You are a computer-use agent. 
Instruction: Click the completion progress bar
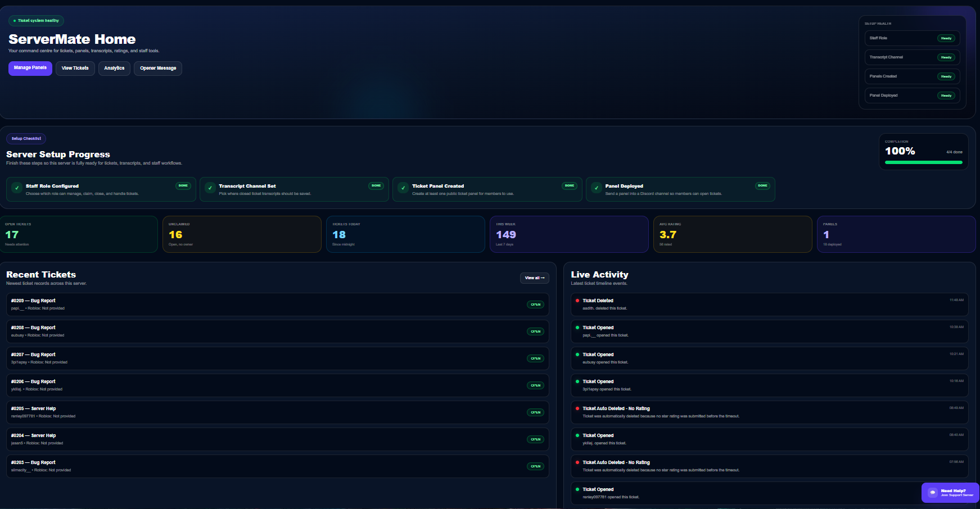click(x=923, y=162)
